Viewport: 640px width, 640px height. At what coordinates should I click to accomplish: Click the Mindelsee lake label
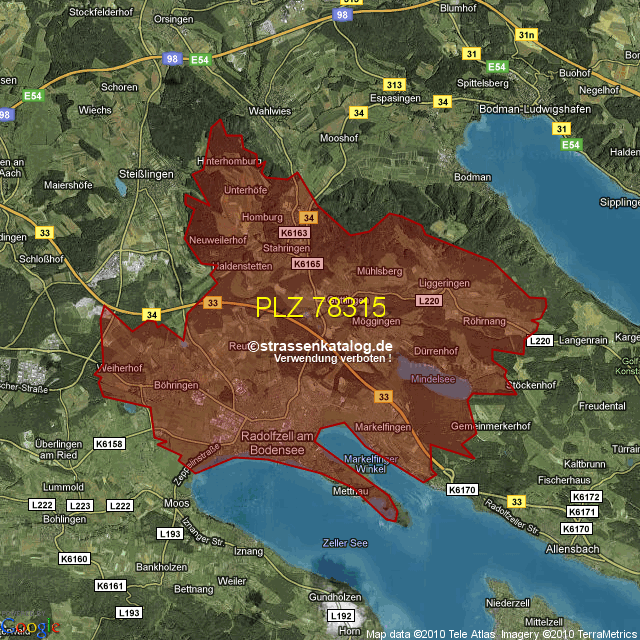pos(433,379)
